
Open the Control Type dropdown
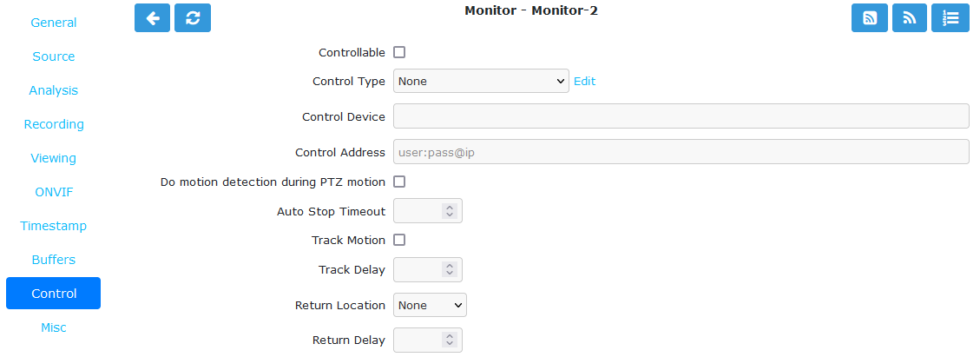tap(481, 81)
